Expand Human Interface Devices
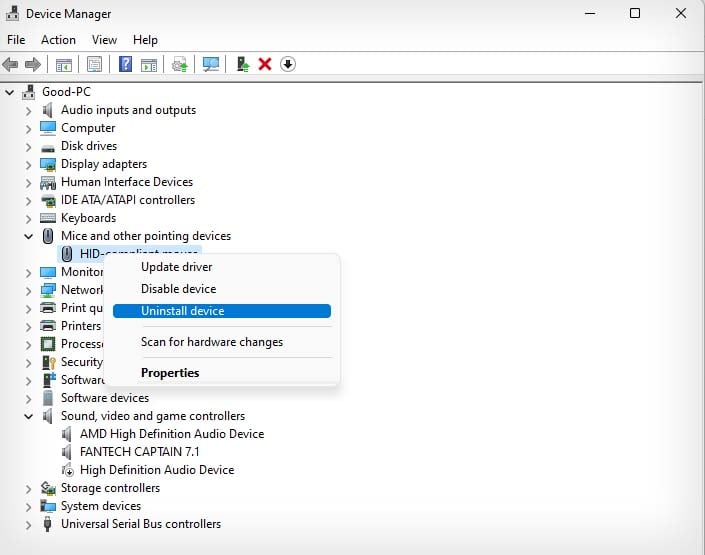 click(x=29, y=183)
